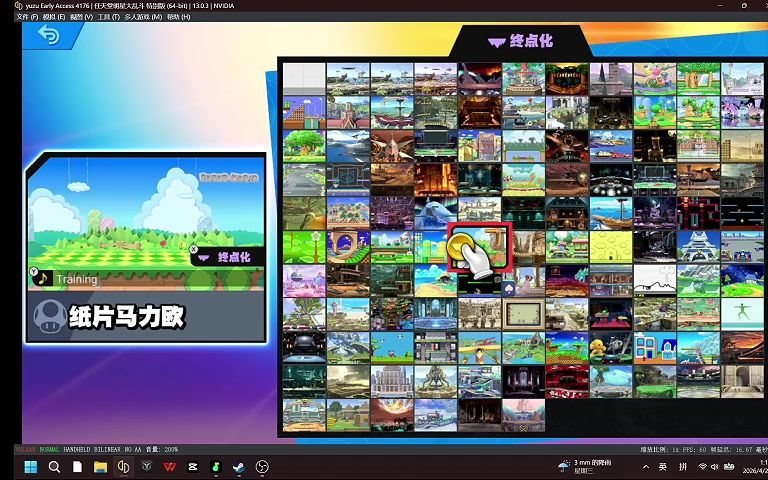
Task: Open the WPS Office taskbar icon
Action: (x=169, y=467)
